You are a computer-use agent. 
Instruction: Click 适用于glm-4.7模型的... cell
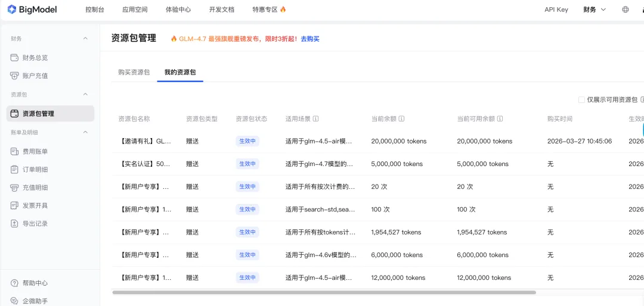point(320,164)
